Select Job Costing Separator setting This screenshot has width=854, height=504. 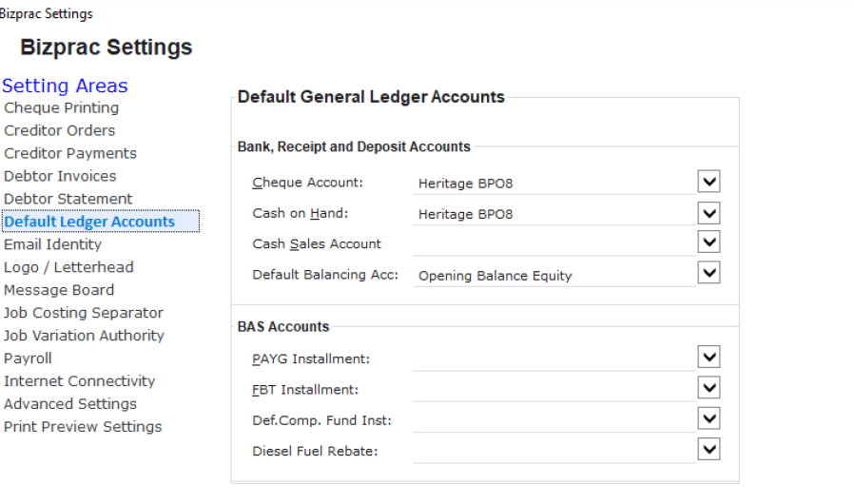[84, 313]
